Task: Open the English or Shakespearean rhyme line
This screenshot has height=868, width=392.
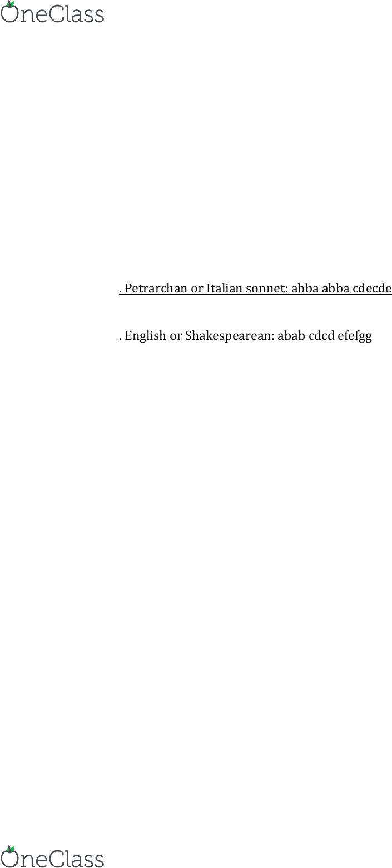Action: tap(246, 336)
